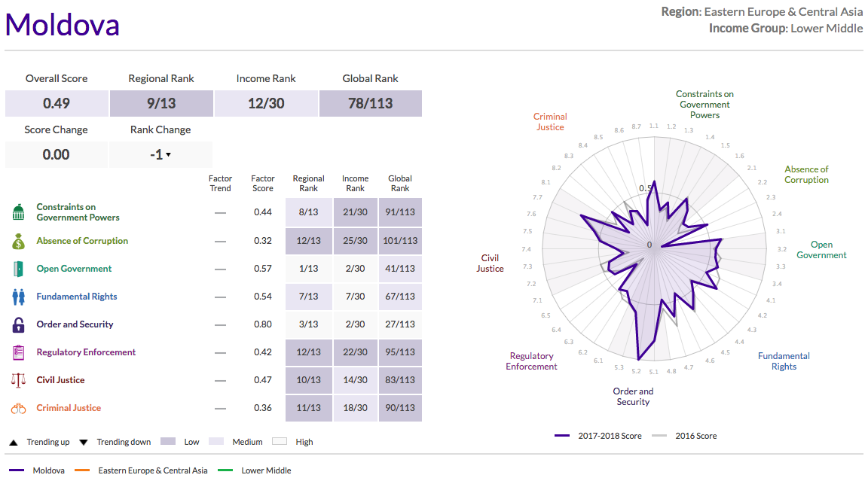Click the radar chart Order and Security label
This screenshot has height=481, width=868.
(x=633, y=397)
